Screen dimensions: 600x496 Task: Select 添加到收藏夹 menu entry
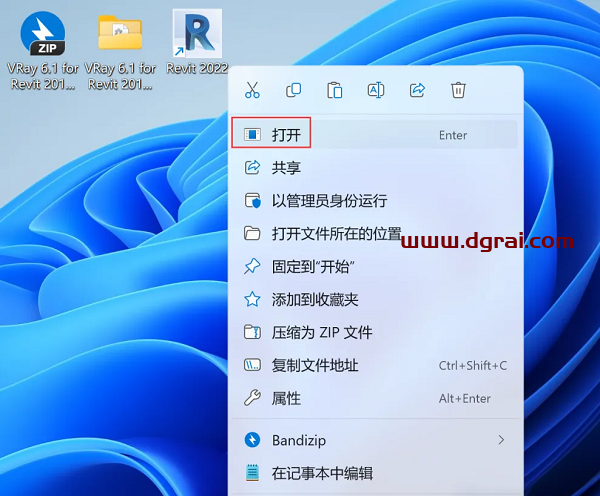click(314, 299)
